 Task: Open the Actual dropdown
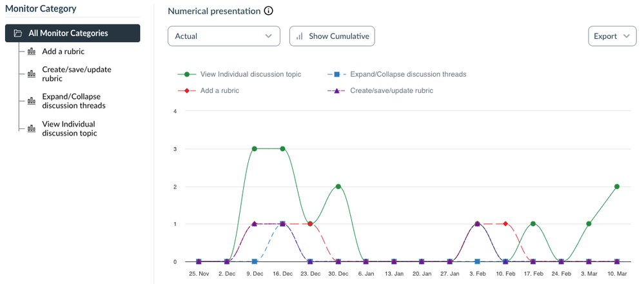224,36
